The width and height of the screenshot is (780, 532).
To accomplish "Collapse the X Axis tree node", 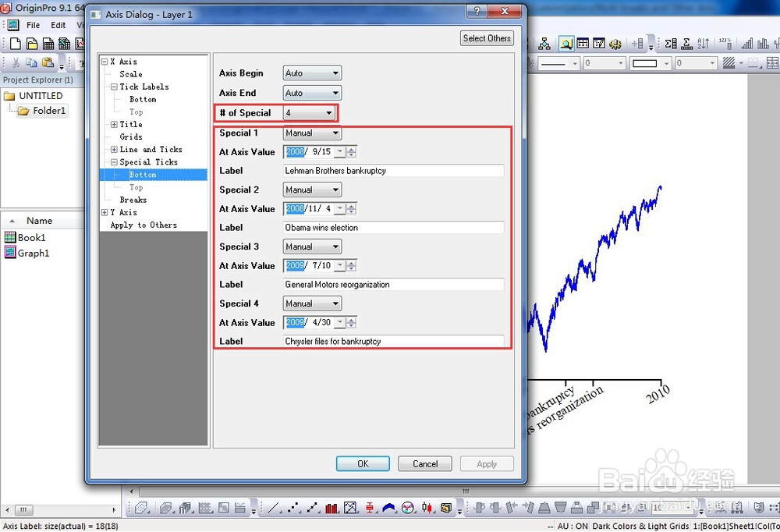I will 105,62.
